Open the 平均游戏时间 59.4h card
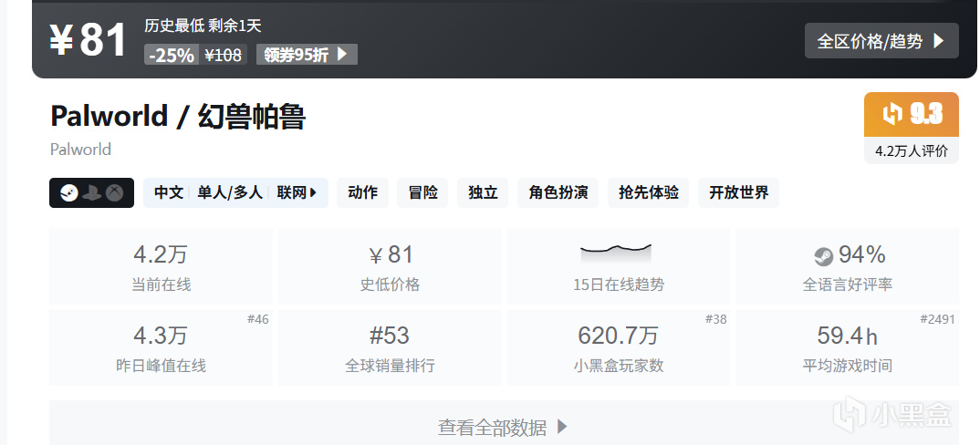This screenshot has width=980, height=445. coord(847,347)
